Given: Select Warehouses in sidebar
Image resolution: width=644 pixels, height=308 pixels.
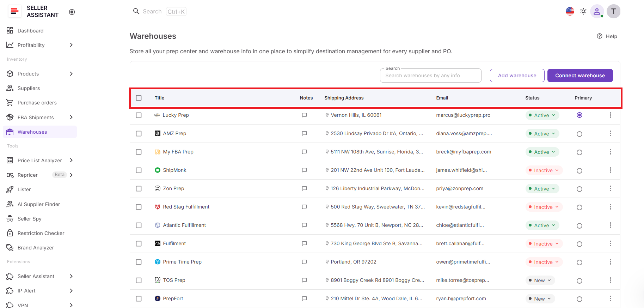Looking at the screenshot, I should click(40, 132).
